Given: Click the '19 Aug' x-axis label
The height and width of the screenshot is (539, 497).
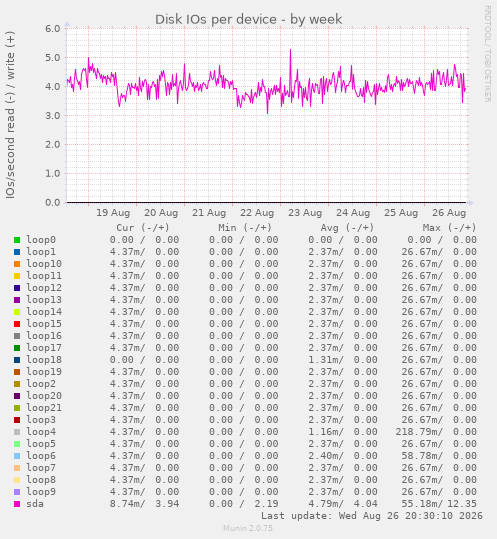Looking at the screenshot, I should click(x=113, y=213).
